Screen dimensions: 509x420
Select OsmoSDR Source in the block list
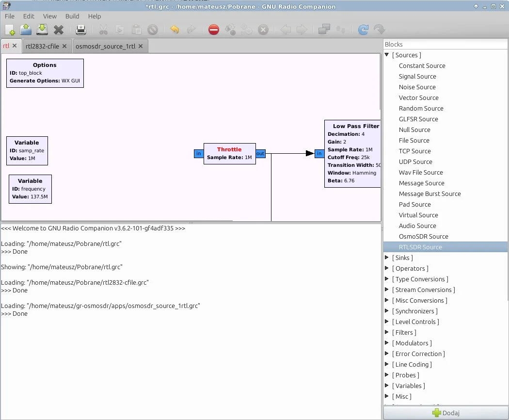pyautogui.click(x=423, y=237)
